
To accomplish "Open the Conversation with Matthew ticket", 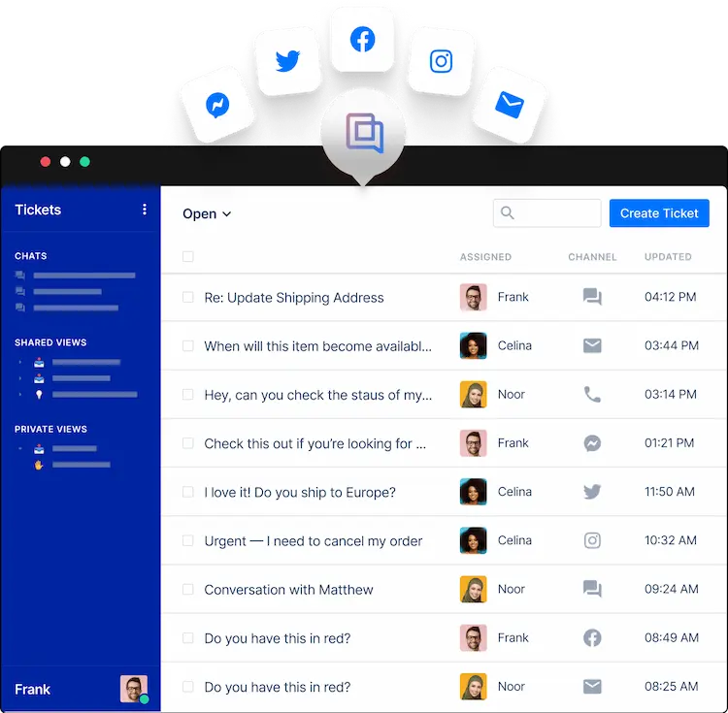I will pyautogui.click(x=289, y=590).
